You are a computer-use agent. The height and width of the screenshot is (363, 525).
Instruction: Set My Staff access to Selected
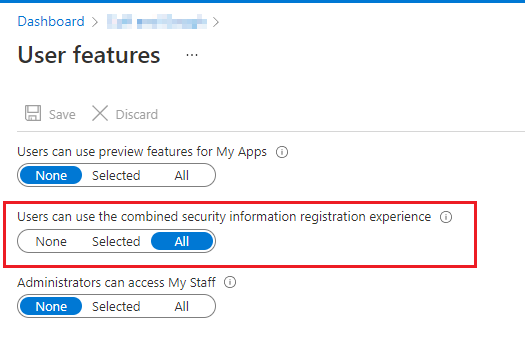point(116,306)
